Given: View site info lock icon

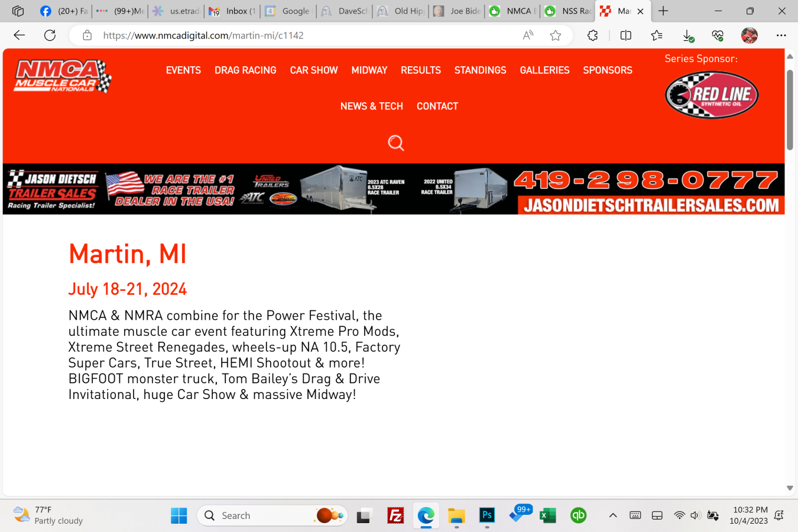Looking at the screenshot, I should tap(87, 35).
